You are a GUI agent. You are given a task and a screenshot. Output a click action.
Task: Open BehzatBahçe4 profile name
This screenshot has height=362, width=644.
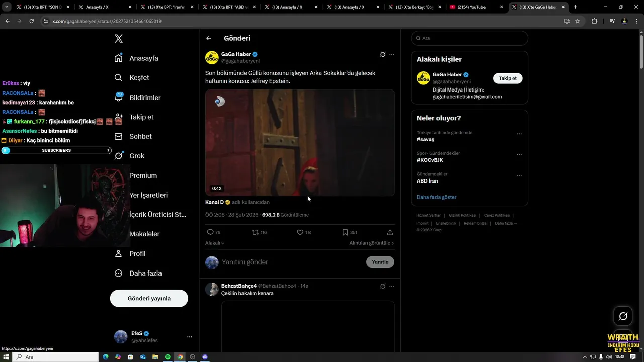(239, 286)
